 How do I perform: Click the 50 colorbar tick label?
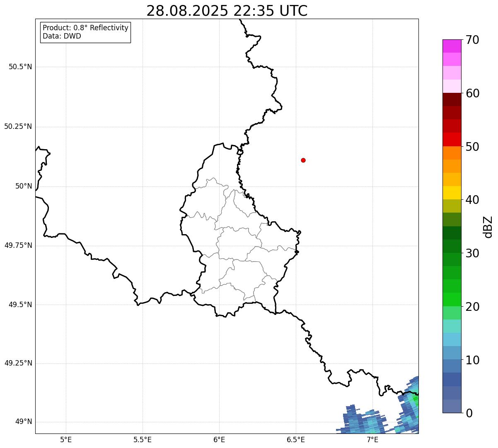tap(473, 147)
